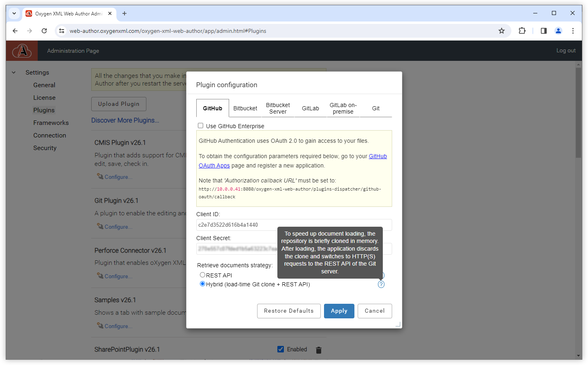Switch to the GitHub tab
The width and height of the screenshot is (588, 365).
pos(212,108)
